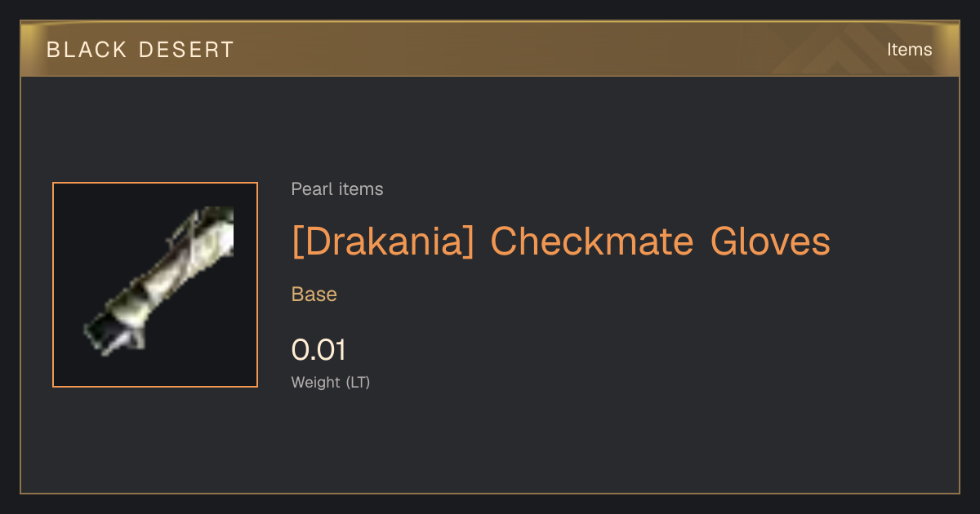Click the (LT) unit text
The image size is (980, 514).
point(359,382)
